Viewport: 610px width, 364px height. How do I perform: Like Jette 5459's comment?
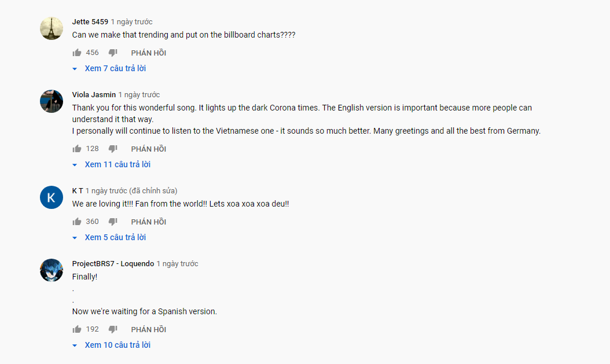pyautogui.click(x=76, y=53)
